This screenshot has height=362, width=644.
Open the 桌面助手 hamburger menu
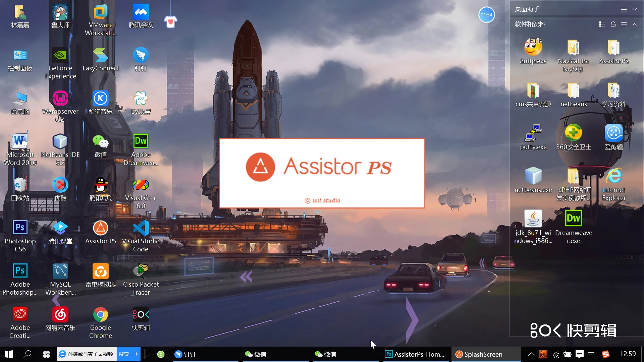pos(624,9)
